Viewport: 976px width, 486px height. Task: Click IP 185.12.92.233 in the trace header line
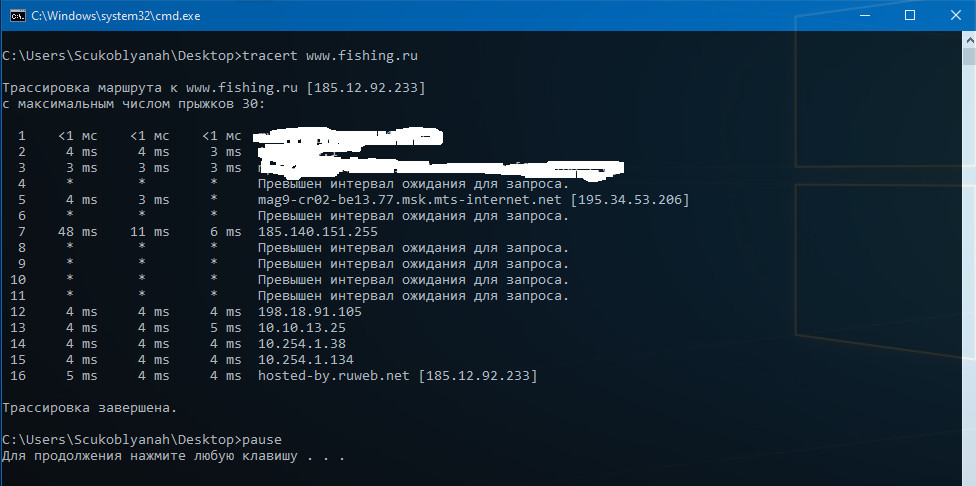367,88
